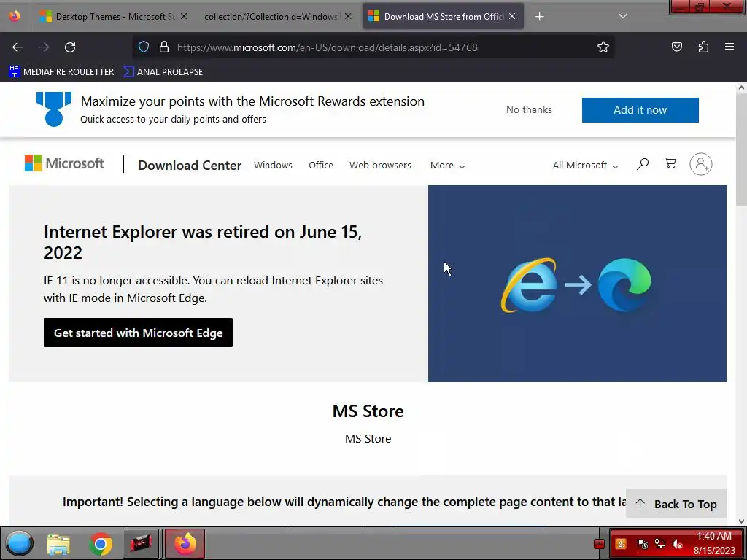Reload the current page
Viewport: 747px width, 560px height.
point(70,47)
